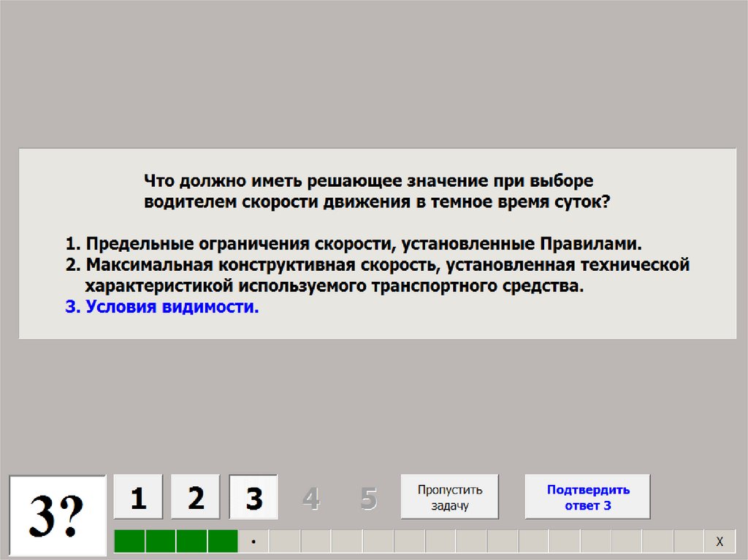Click current progress cell with dot
Image resolution: width=748 pixels, height=560 pixels.
[253, 542]
